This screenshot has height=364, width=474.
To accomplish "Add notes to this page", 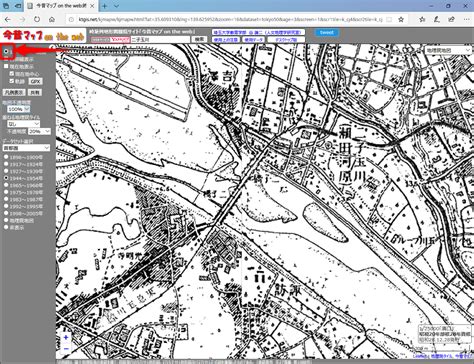I will pyautogui.click(x=437, y=19).
